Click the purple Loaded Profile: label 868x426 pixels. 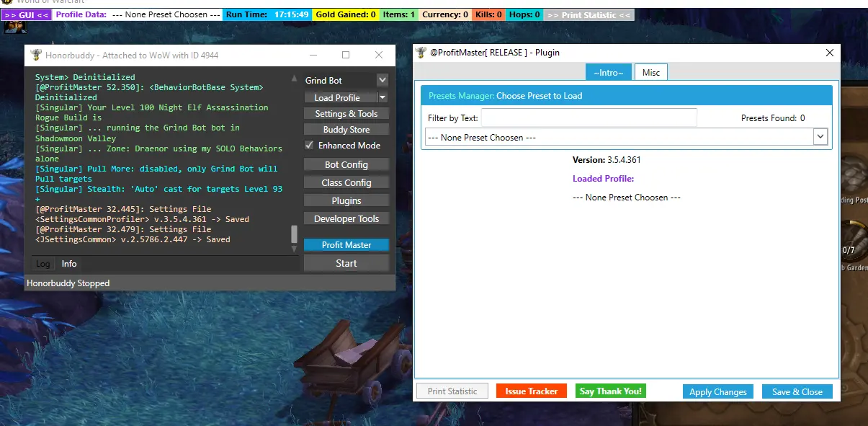pos(604,179)
